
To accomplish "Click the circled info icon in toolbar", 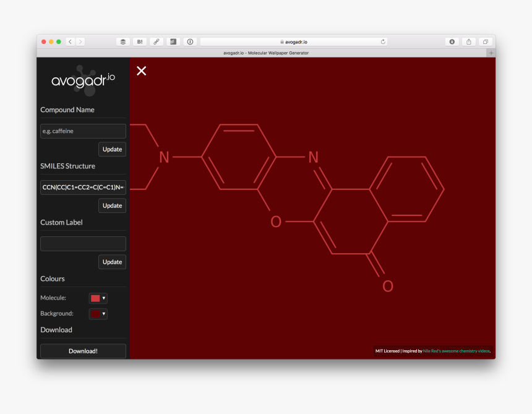I will pos(189,41).
